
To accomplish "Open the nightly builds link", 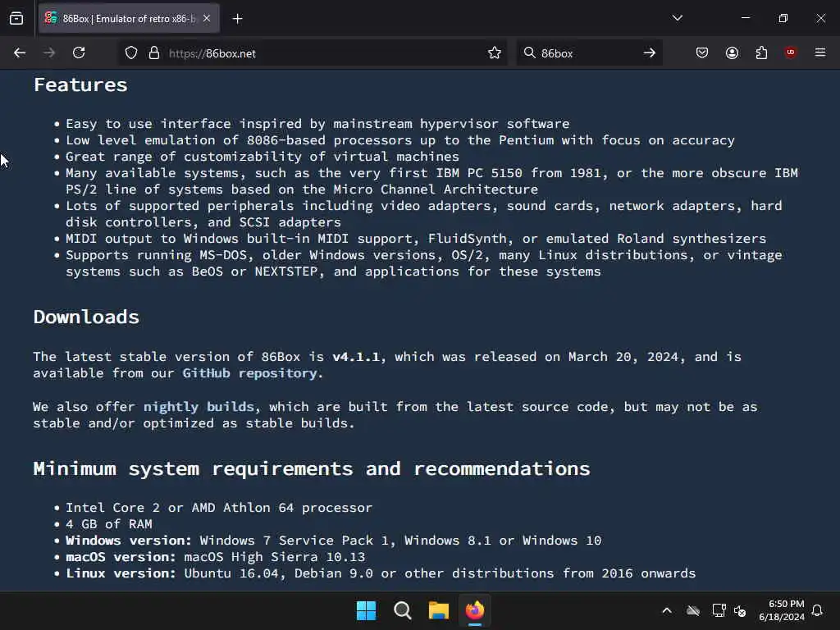I will click(x=199, y=407).
